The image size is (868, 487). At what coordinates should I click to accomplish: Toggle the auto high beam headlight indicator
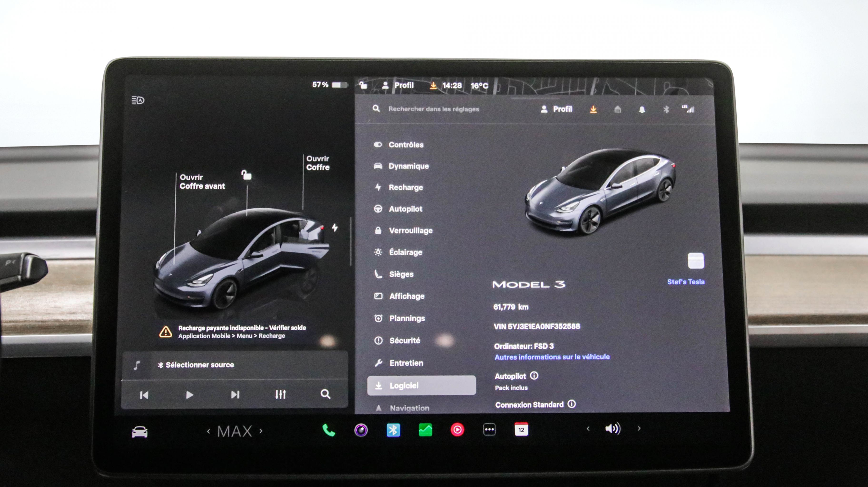tap(138, 100)
